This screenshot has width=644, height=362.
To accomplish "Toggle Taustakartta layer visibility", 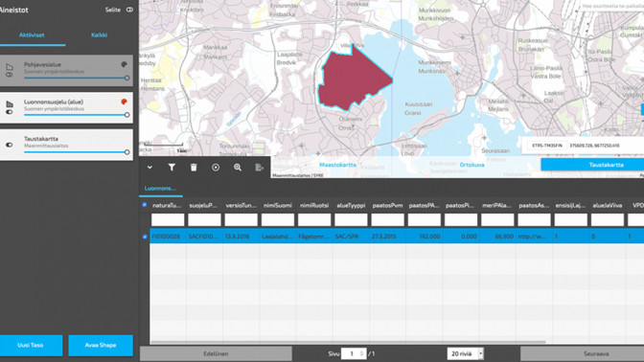I will point(9,145).
